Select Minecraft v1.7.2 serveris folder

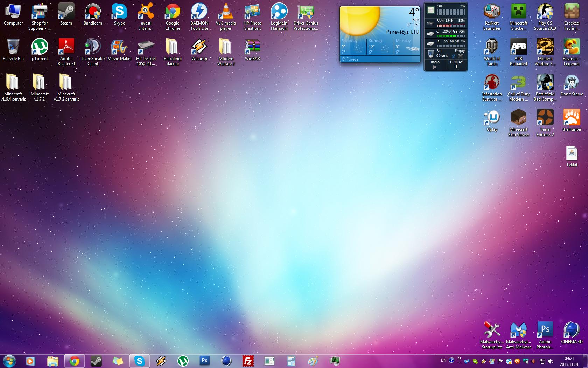coord(66,87)
